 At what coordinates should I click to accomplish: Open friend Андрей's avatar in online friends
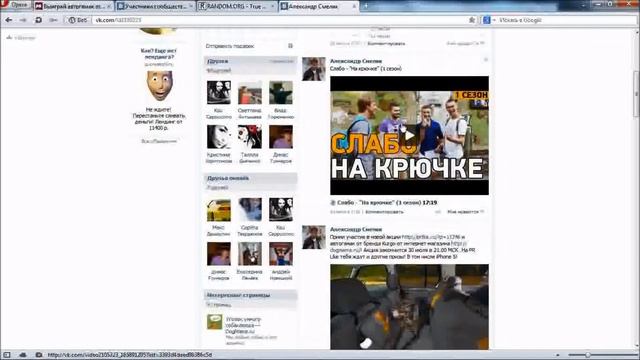pos(281,254)
